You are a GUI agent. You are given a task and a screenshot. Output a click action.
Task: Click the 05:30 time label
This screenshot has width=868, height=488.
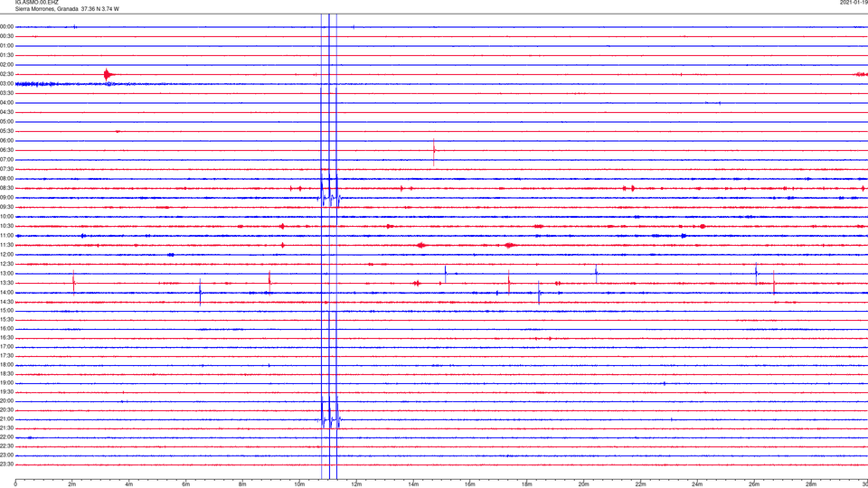(x=6, y=131)
